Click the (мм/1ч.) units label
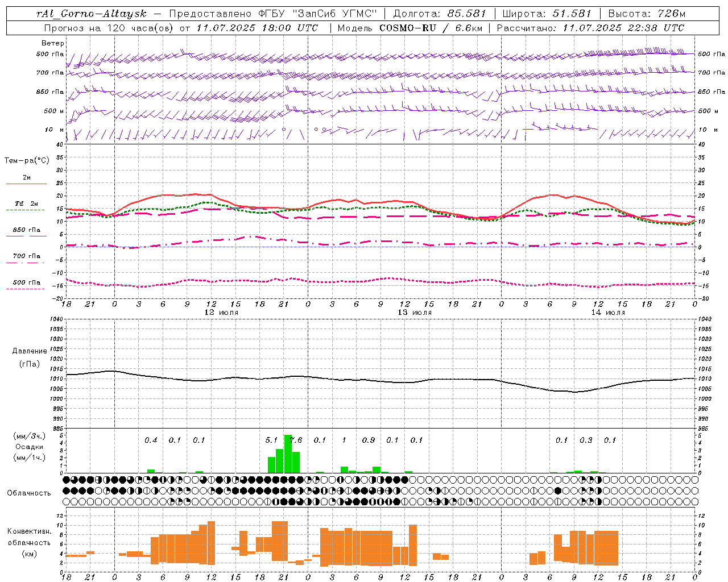728x582 pixels. 29,458
